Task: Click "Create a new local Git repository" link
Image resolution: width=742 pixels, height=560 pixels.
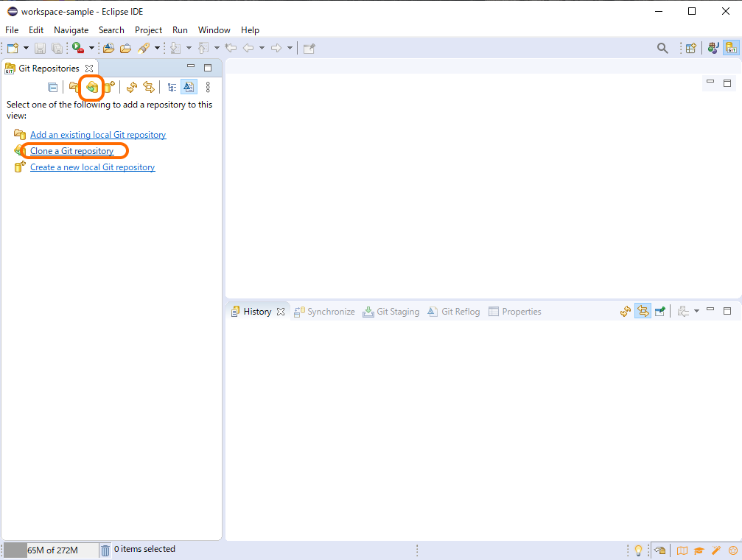Action: click(x=92, y=167)
